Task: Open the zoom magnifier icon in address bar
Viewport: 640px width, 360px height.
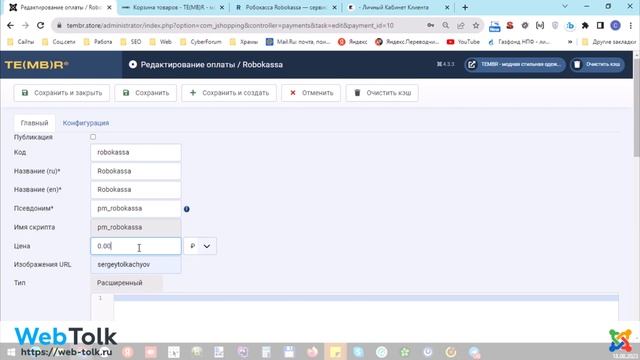Action: click(x=446, y=25)
